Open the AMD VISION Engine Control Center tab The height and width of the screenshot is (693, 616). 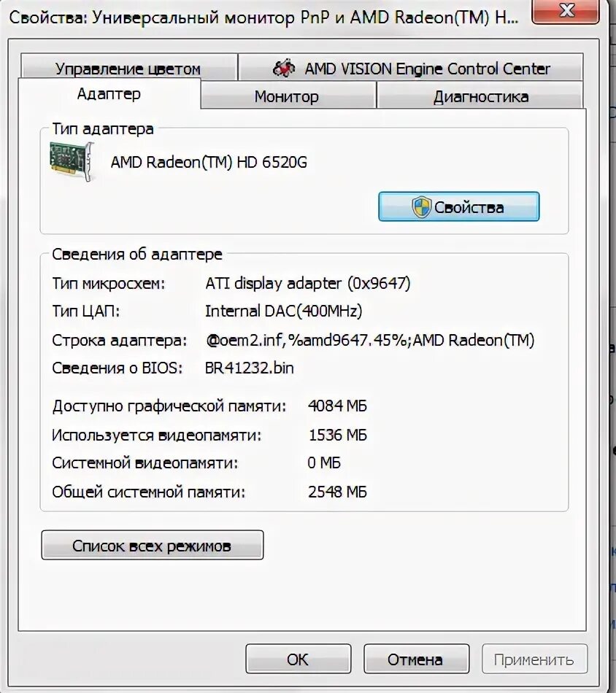(x=410, y=68)
